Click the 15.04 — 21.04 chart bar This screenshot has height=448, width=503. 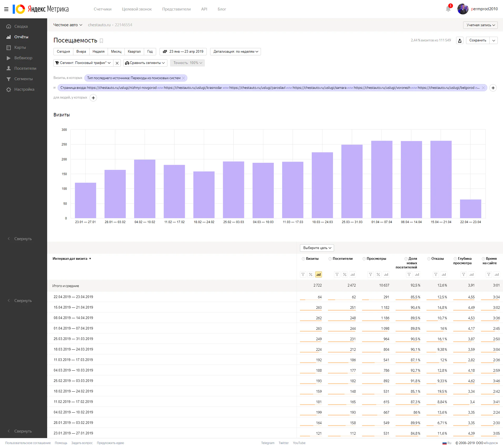[x=441, y=179]
